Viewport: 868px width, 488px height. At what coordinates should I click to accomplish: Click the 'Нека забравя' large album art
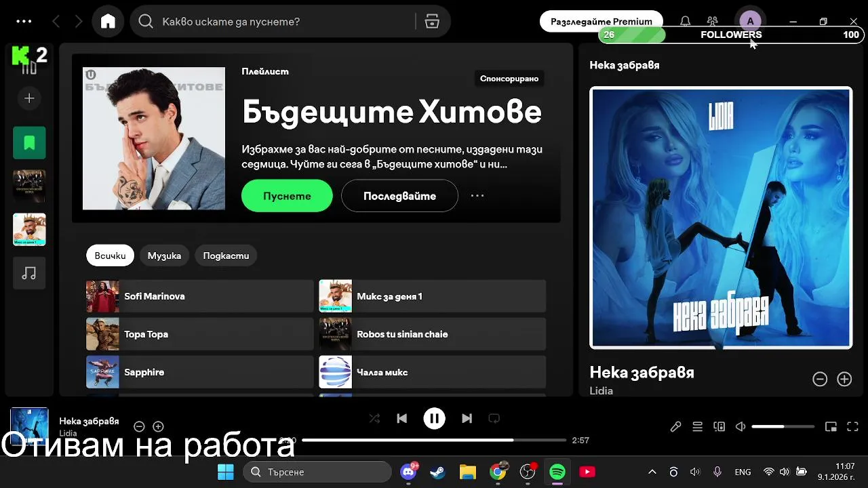point(721,218)
